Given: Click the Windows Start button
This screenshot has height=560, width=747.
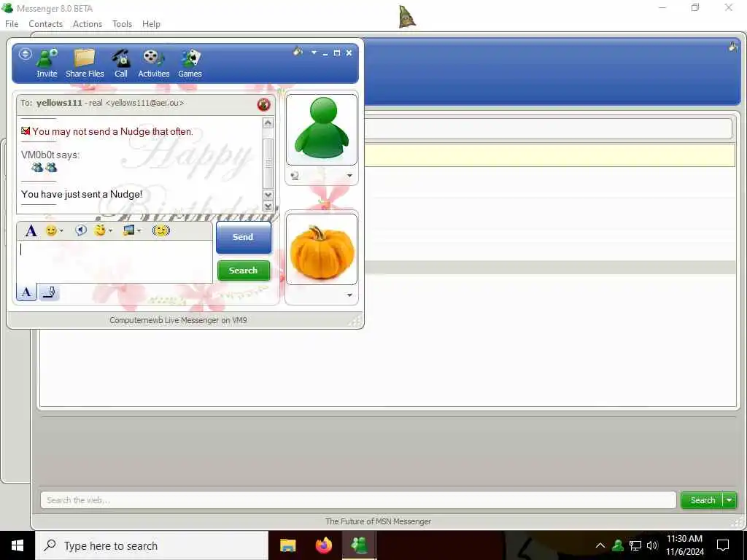Looking at the screenshot, I should [18, 545].
